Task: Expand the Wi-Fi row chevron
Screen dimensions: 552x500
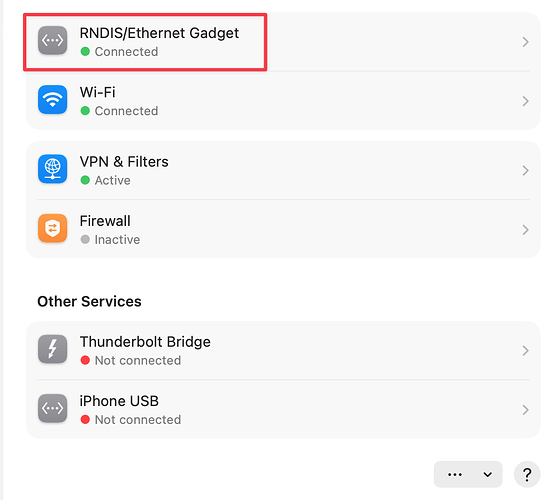Action: 525,101
